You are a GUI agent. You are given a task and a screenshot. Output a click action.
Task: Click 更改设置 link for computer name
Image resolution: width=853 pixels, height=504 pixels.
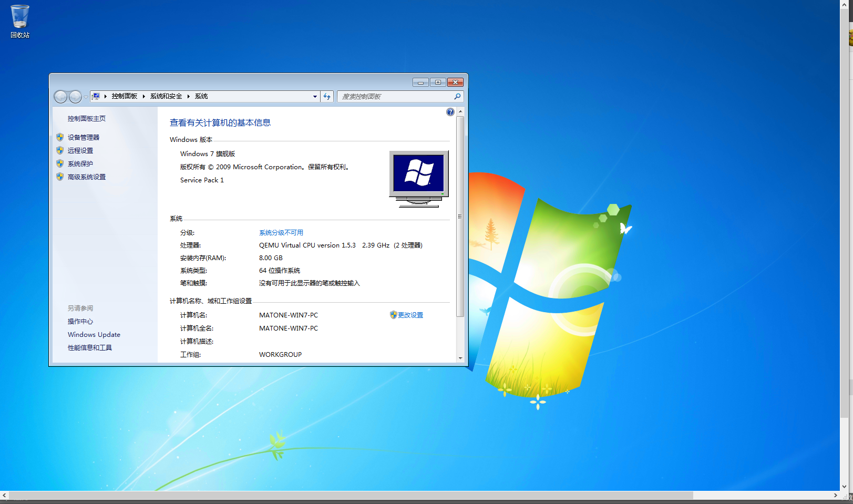point(410,315)
